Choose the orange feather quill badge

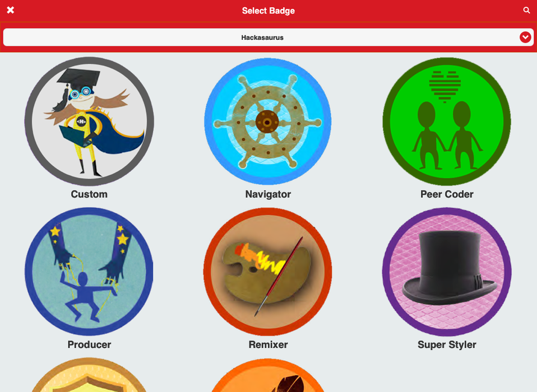click(268, 375)
